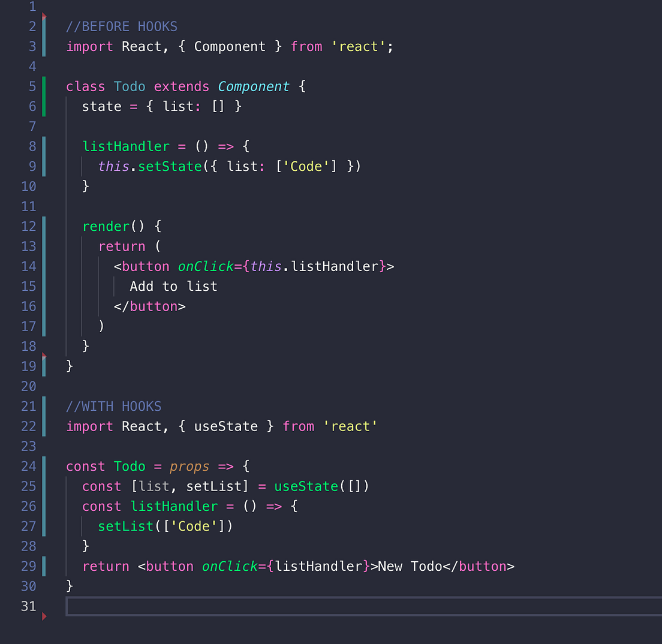
Task: Select the word useState on line 25
Action: [x=306, y=486]
